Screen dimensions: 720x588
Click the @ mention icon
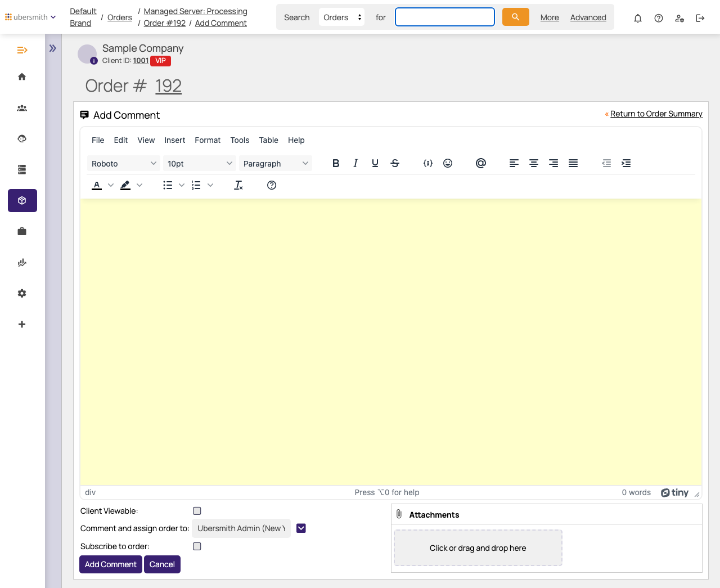click(x=481, y=163)
